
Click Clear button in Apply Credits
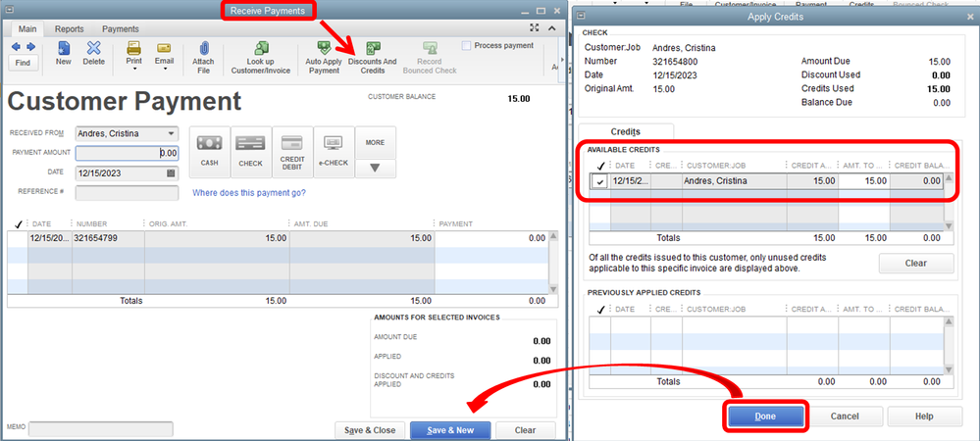tap(915, 263)
